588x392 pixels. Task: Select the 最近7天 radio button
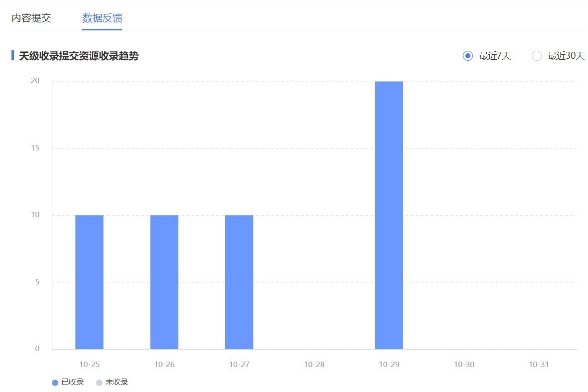tap(467, 56)
